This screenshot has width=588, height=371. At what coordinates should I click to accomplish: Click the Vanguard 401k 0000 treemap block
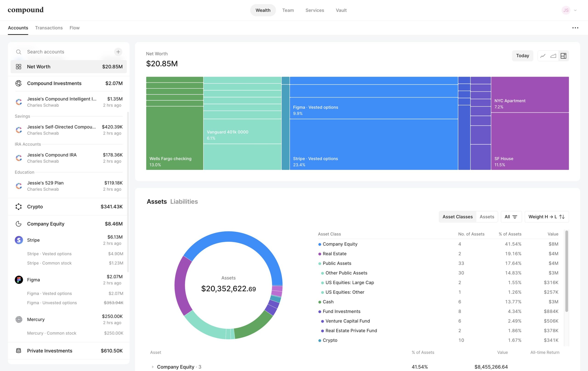pyautogui.click(x=242, y=132)
